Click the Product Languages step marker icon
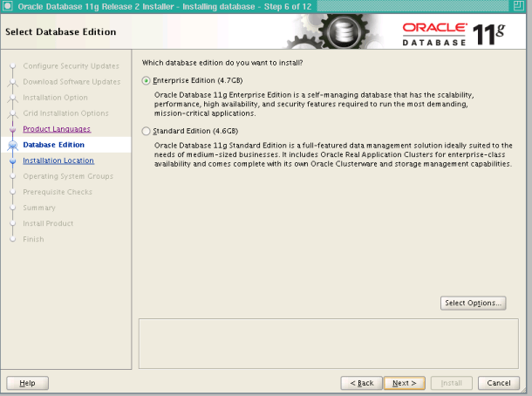Viewport: 532px width, 396px height. (13, 129)
